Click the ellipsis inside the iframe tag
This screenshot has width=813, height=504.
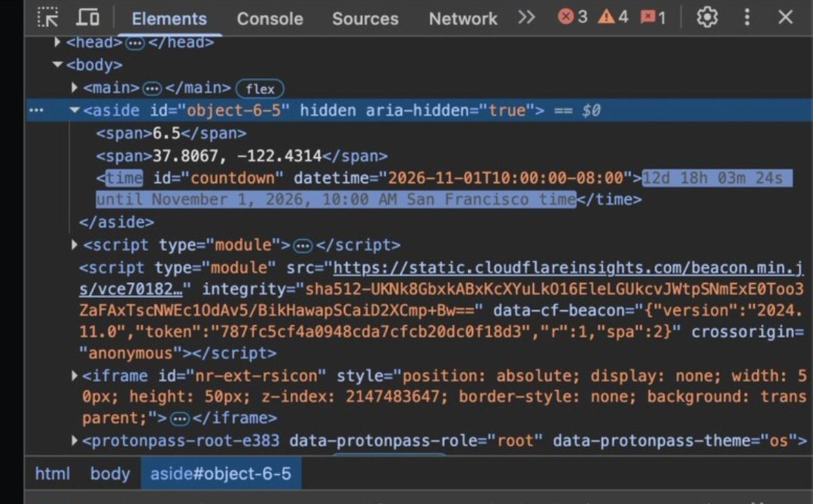pos(179,419)
